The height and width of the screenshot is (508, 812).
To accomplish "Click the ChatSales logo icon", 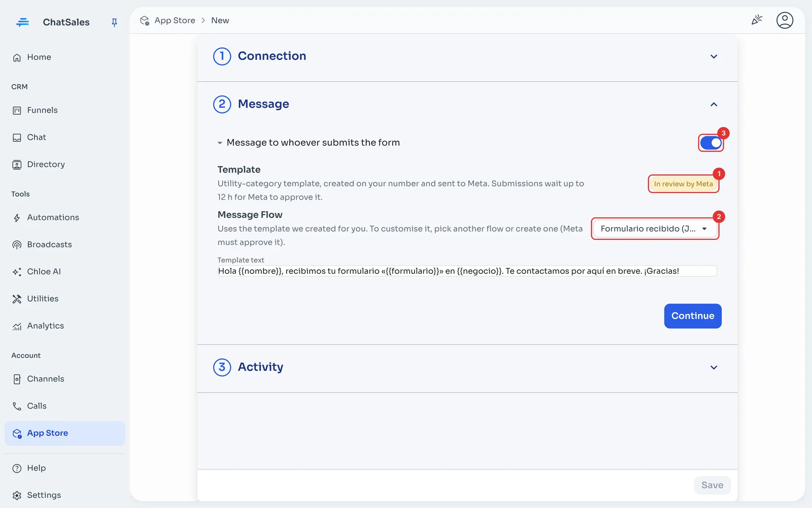I will (x=22, y=22).
